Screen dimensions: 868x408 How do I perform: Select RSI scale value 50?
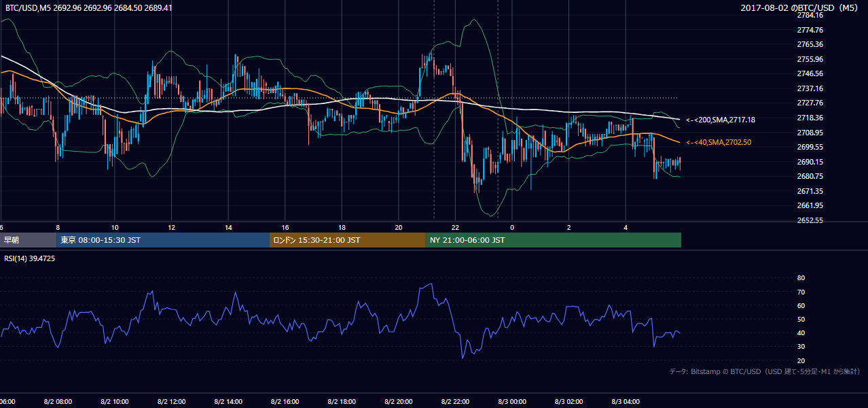[801, 319]
